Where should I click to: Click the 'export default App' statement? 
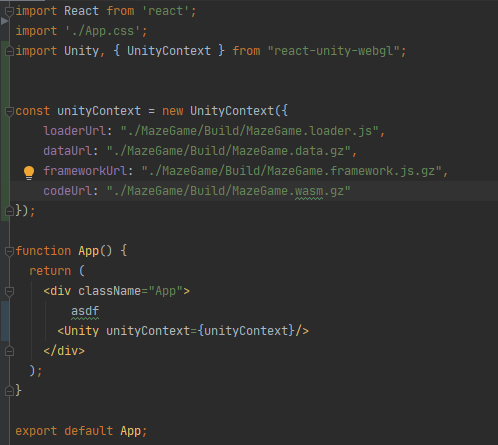(x=81, y=431)
